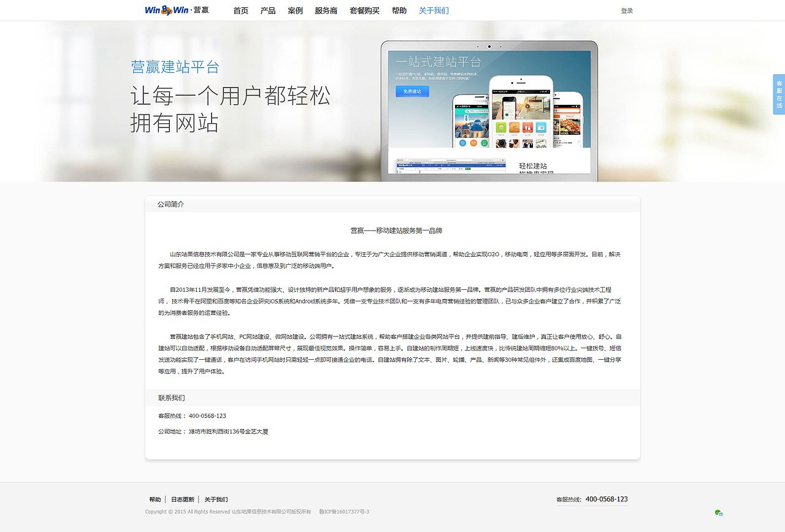Tap the blue camera app icon in mockup
The width and height of the screenshot is (785, 532).
click(541, 127)
